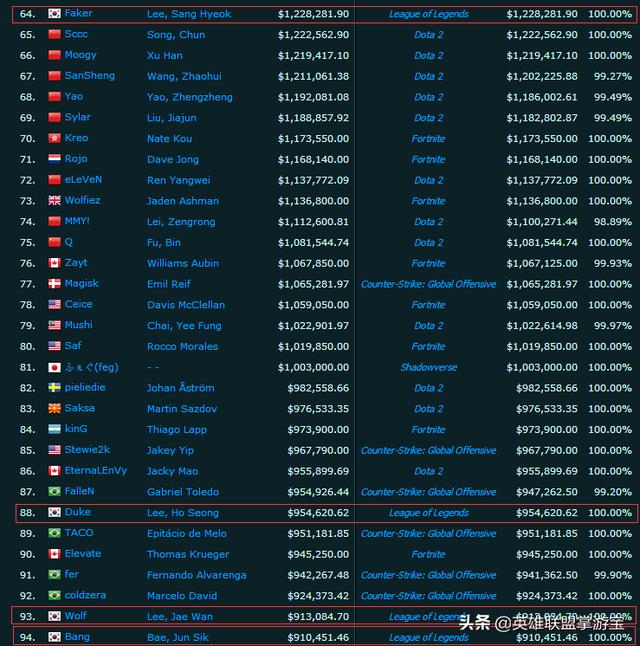The image size is (640, 646).
Task: Open real name Johan Åström
Action: click(x=181, y=387)
